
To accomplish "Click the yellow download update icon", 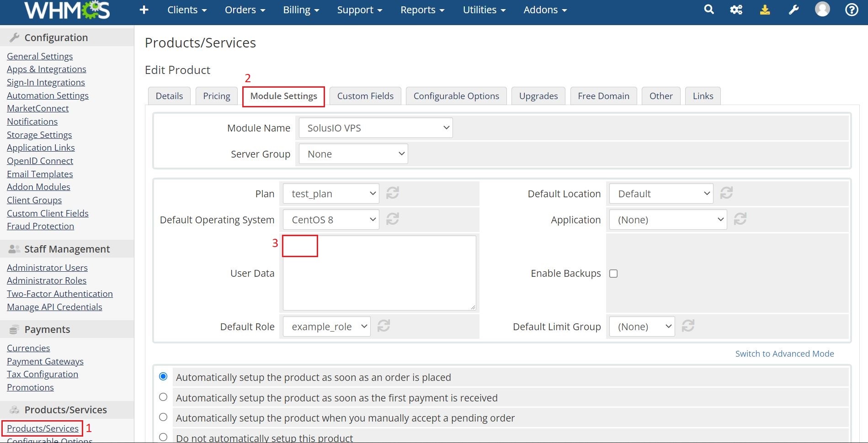I will pyautogui.click(x=765, y=10).
